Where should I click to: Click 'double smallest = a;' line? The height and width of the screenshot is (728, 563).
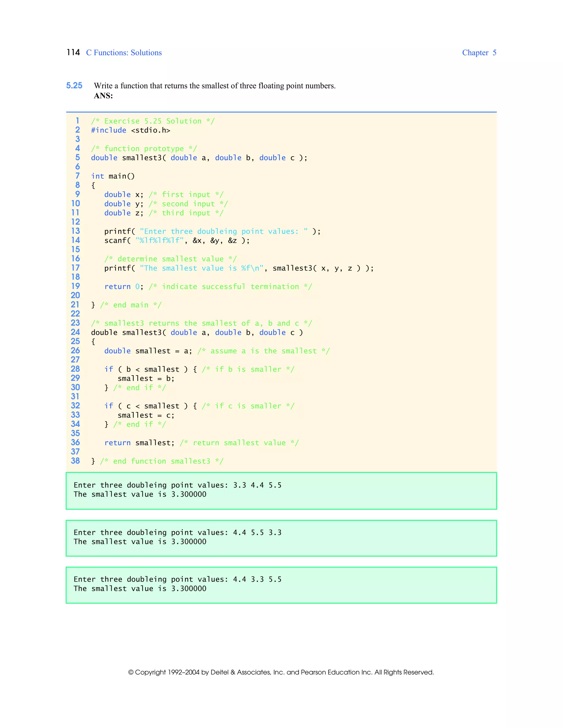(x=217, y=351)
